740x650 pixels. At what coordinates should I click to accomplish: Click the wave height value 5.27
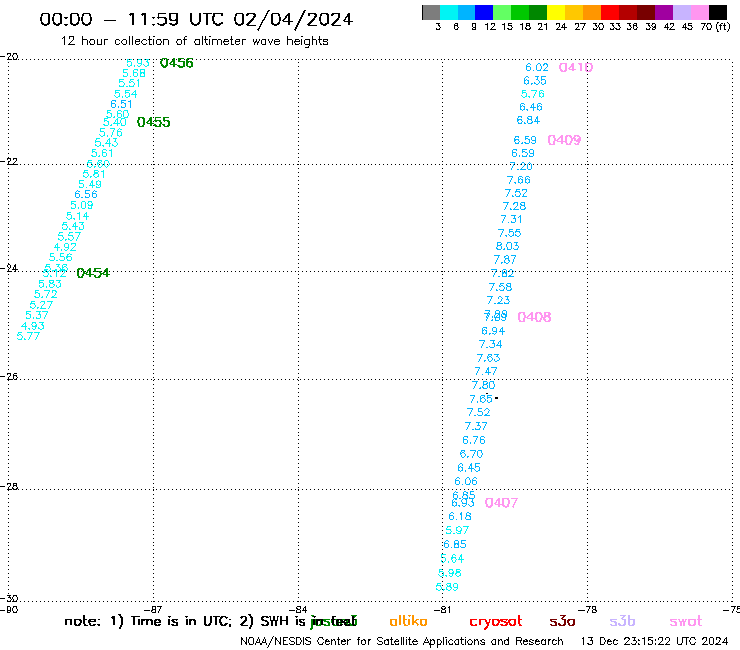[41, 305]
